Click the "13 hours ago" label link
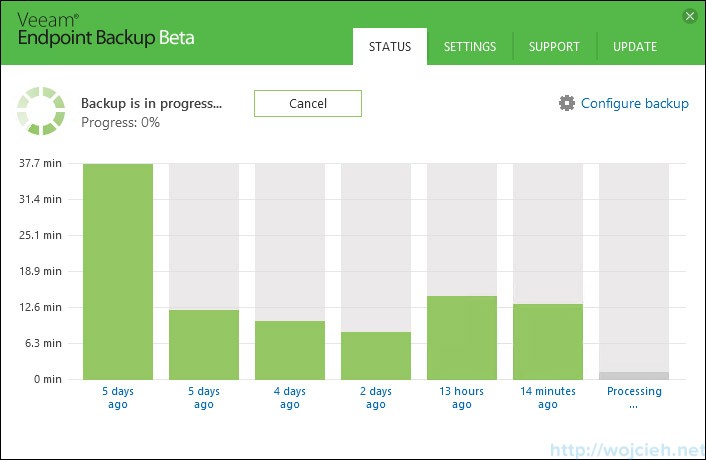706x460 pixels. pos(462,398)
